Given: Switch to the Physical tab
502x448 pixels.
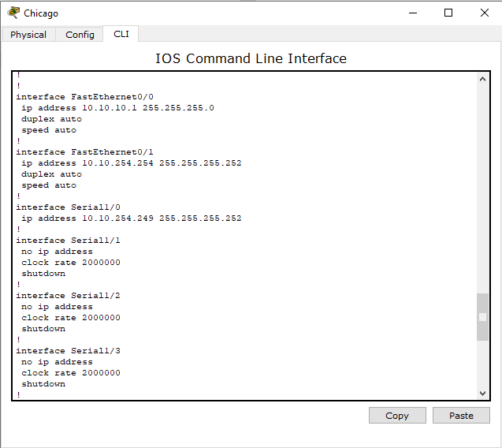Looking at the screenshot, I should pyautogui.click(x=28, y=35).
